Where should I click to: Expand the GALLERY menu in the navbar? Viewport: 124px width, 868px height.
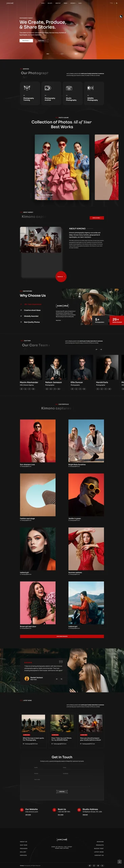(50, 3)
